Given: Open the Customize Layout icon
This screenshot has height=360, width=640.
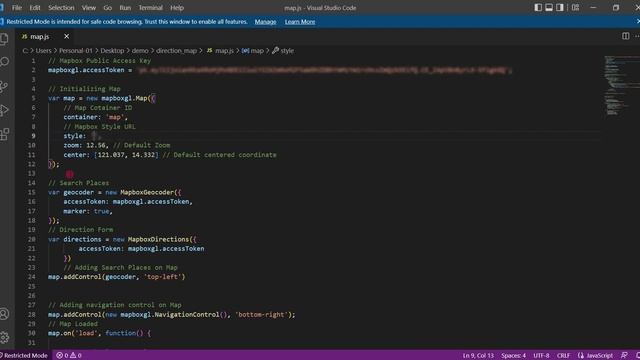Looking at the screenshot, I should 575,7.
